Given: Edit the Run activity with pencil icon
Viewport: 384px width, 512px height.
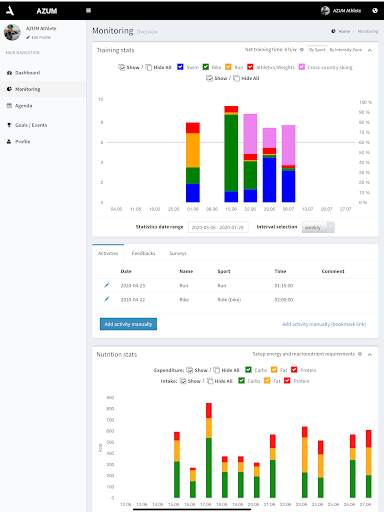Looking at the screenshot, I should point(107,285).
